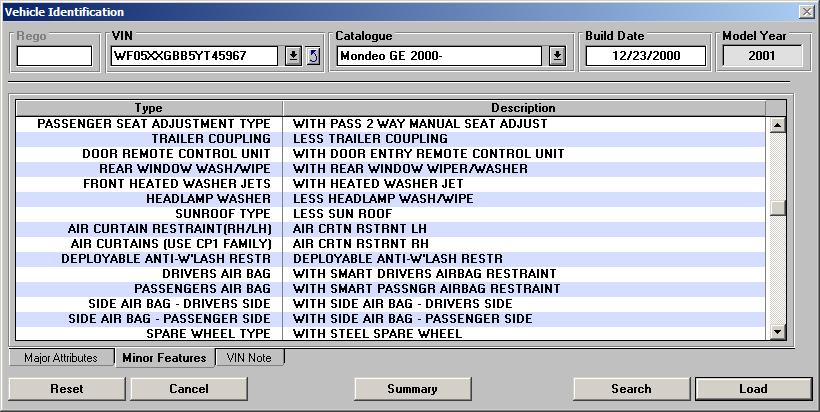Viewport: 820px width, 412px height.
Task: Click the Description column header
Action: tap(523, 108)
